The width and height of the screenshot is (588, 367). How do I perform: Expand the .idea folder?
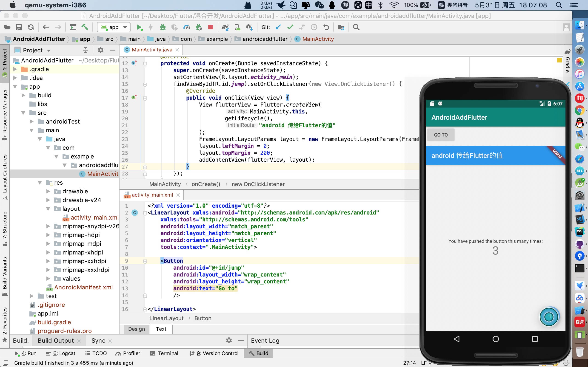pyautogui.click(x=15, y=78)
